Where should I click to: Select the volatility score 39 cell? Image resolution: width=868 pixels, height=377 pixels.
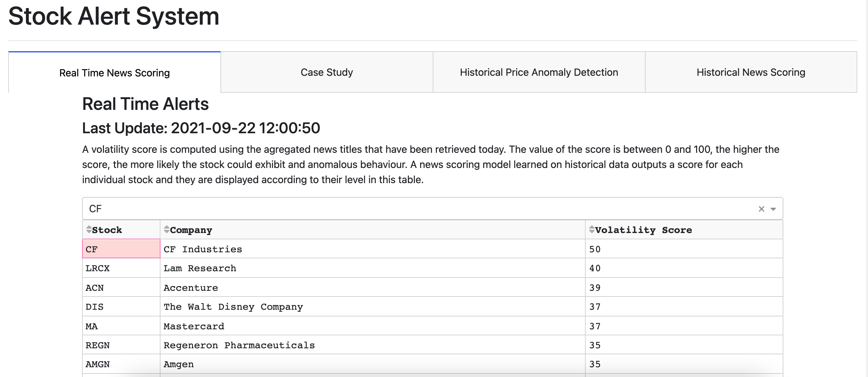point(684,287)
